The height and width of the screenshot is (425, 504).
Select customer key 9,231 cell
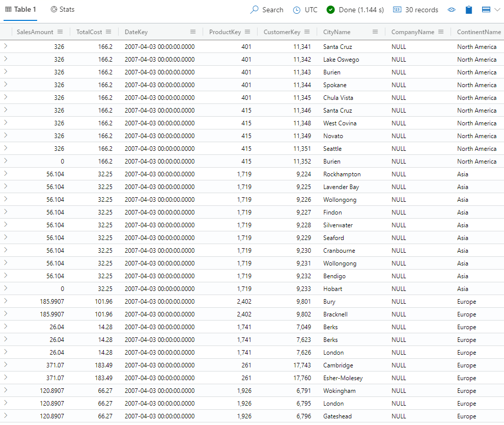pos(303,263)
